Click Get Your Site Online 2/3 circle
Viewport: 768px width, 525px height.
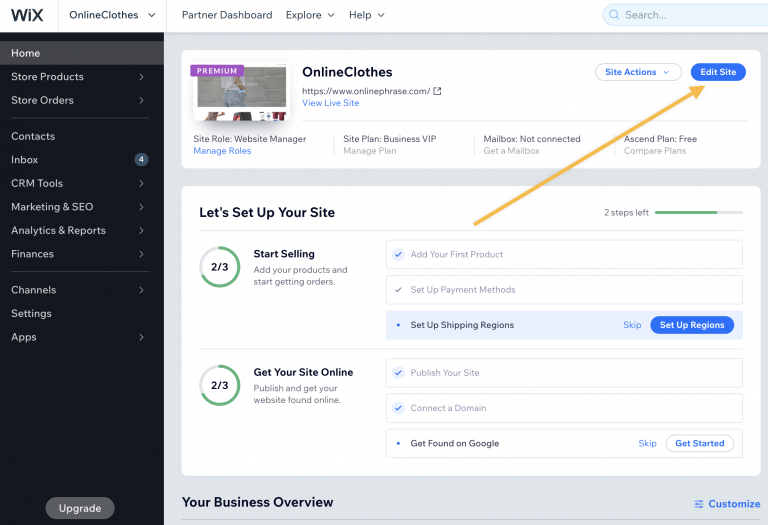tap(220, 385)
